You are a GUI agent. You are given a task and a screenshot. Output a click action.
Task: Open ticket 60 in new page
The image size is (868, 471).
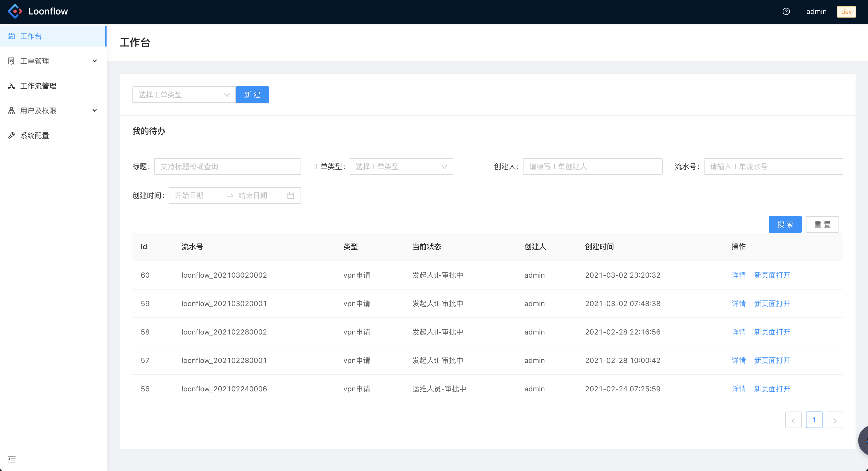tap(772, 275)
